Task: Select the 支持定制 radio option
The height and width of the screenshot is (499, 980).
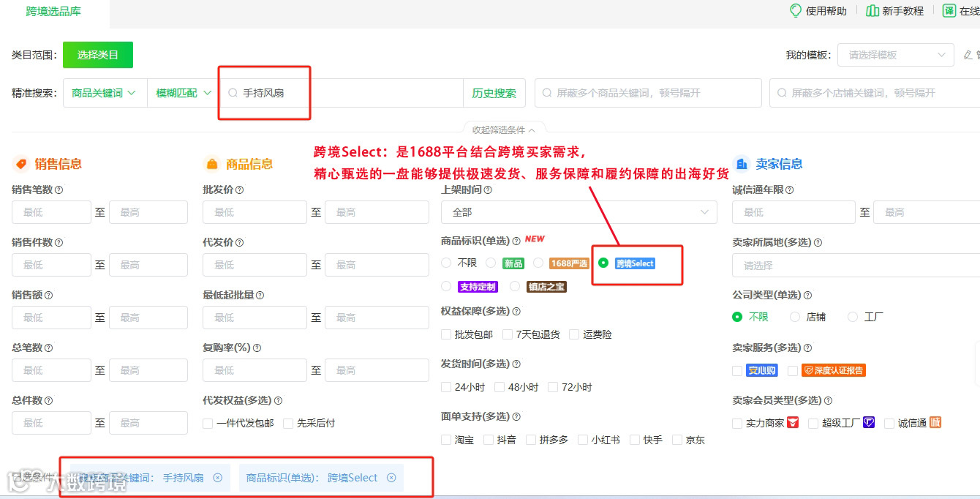Action: pyautogui.click(x=446, y=286)
